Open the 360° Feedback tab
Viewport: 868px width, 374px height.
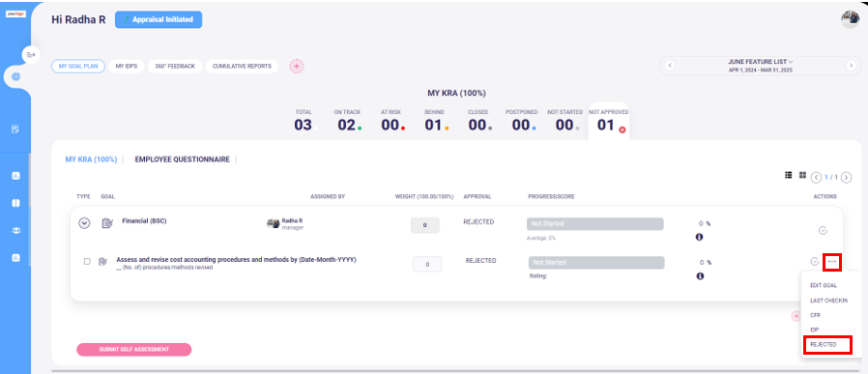(x=174, y=66)
